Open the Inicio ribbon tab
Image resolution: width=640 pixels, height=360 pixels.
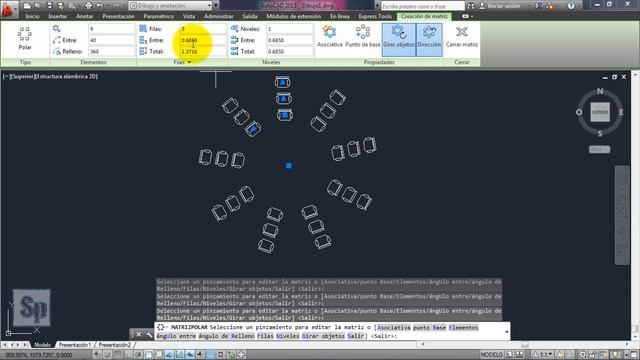pos(32,16)
